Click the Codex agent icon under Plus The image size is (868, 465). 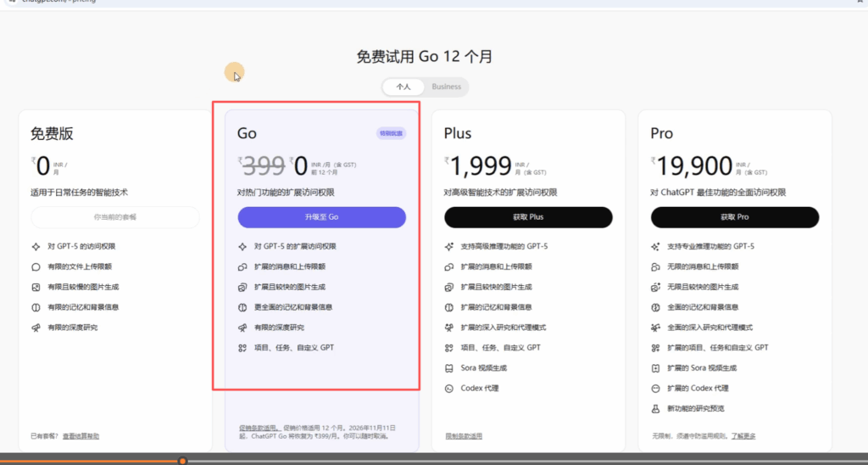(449, 389)
